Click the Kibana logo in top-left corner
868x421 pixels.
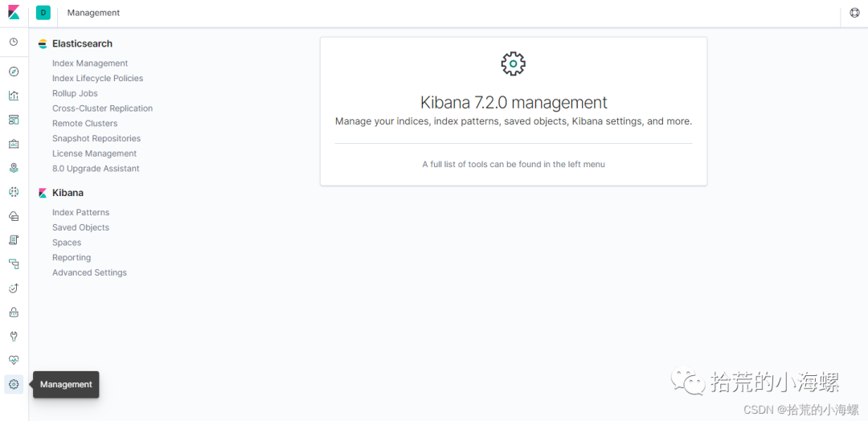click(x=14, y=13)
